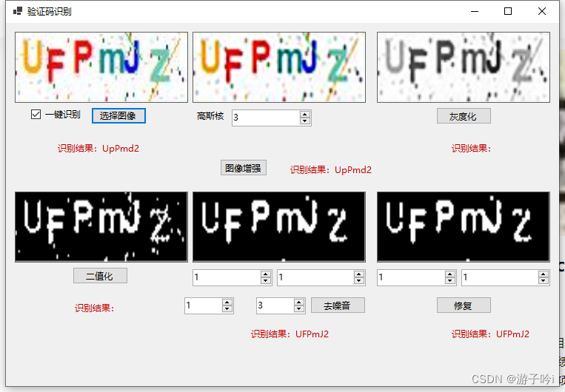Run the 图像增强 button
The height and width of the screenshot is (392, 565).
[243, 168]
